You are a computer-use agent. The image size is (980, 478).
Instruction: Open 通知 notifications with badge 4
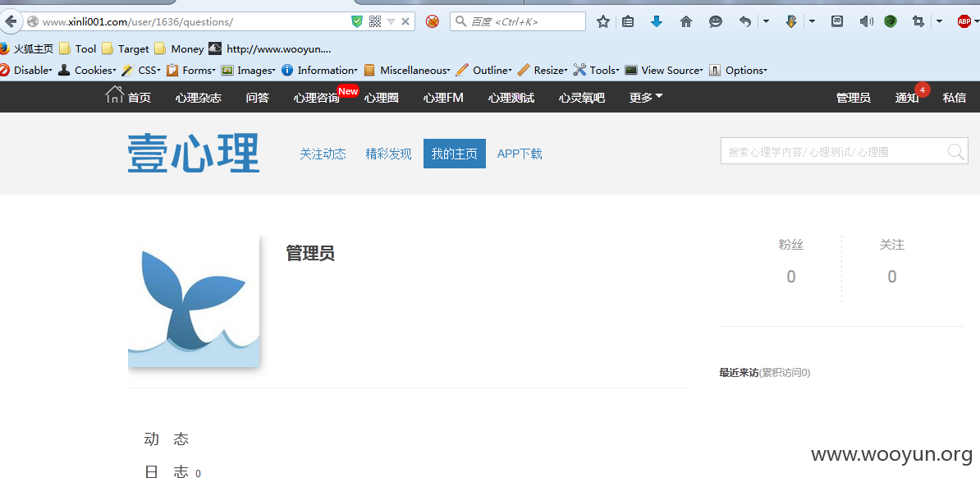pos(907,98)
